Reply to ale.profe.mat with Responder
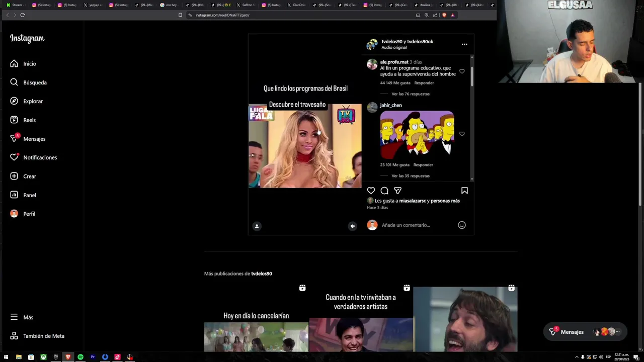This screenshot has width=644, height=362. point(424,83)
